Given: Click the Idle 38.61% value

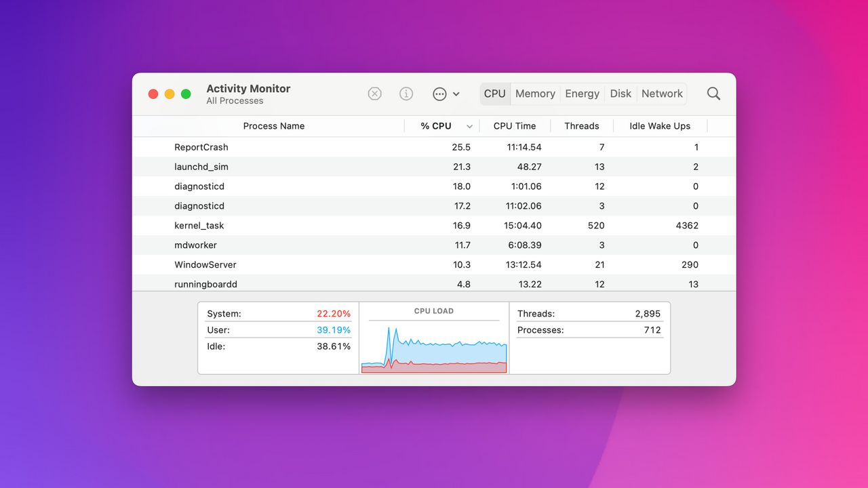Looking at the screenshot, I should coord(334,346).
